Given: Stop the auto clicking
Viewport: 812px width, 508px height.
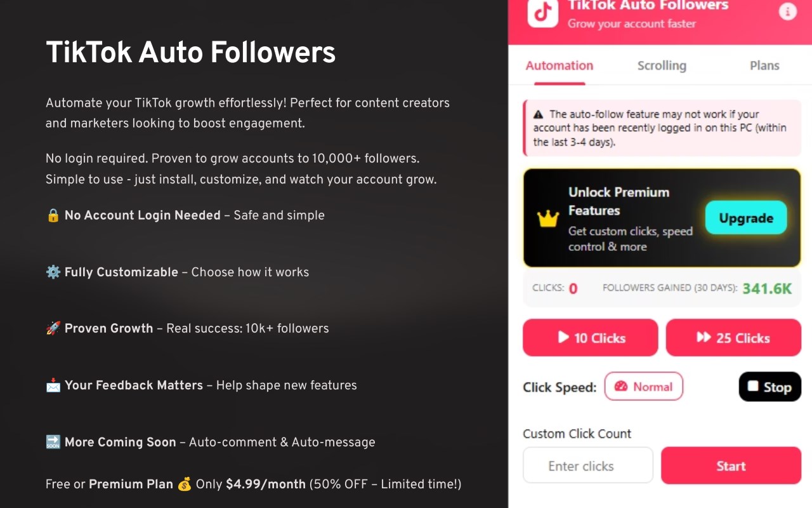Looking at the screenshot, I should click(x=770, y=387).
